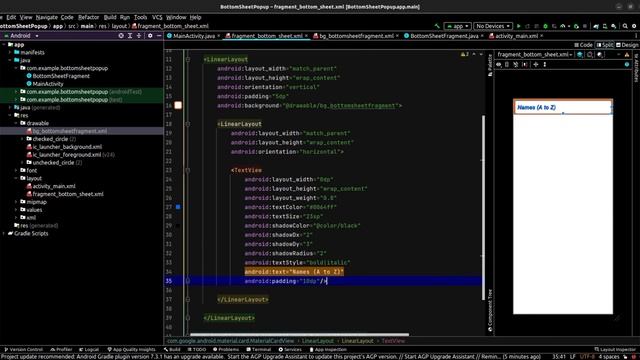640x360 pixels.
Task: Open the Build menu
Action: (110, 17)
